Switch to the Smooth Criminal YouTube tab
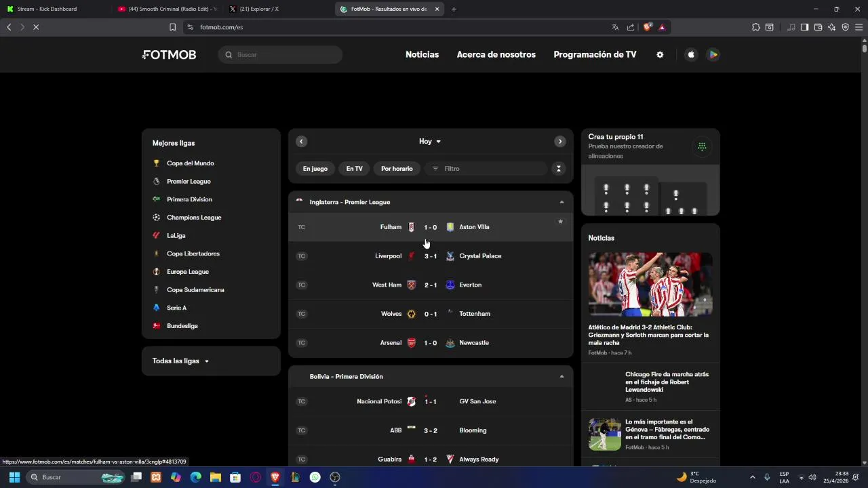This screenshot has height=488, width=868. coord(166,9)
